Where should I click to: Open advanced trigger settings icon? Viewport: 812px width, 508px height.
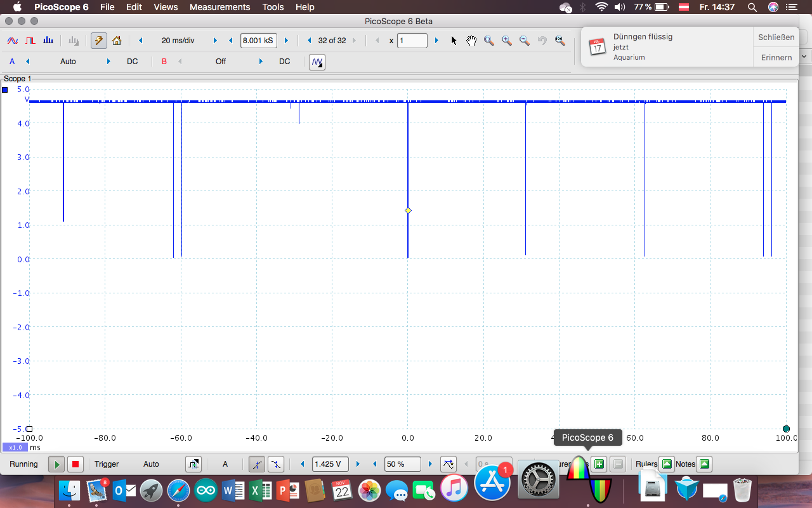coord(193,464)
